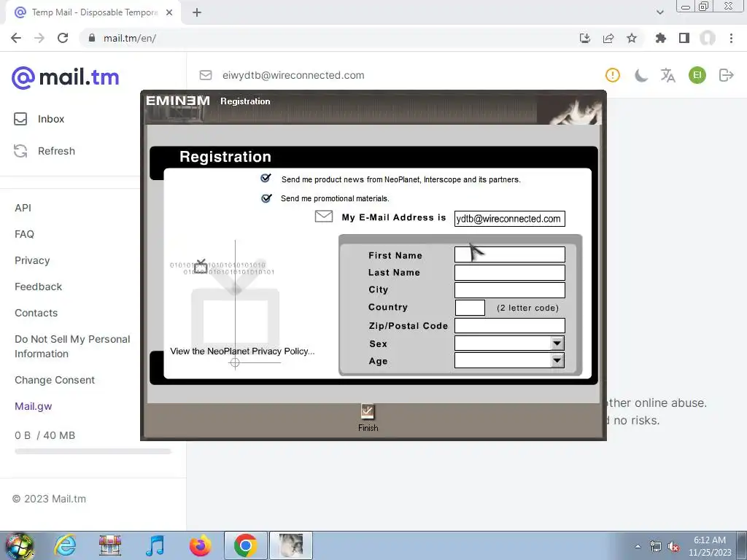Click the mail.tm logo
Image resolution: width=747 pixels, height=560 pixels.
(65, 77)
